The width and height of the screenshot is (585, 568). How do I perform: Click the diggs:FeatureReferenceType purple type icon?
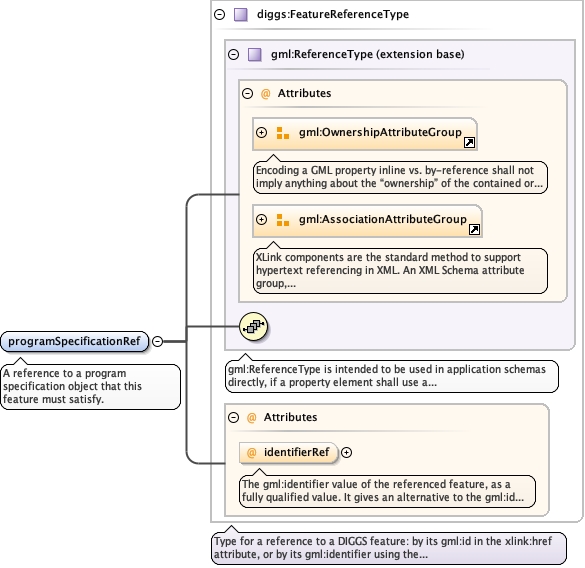click(x=241, y=15)
